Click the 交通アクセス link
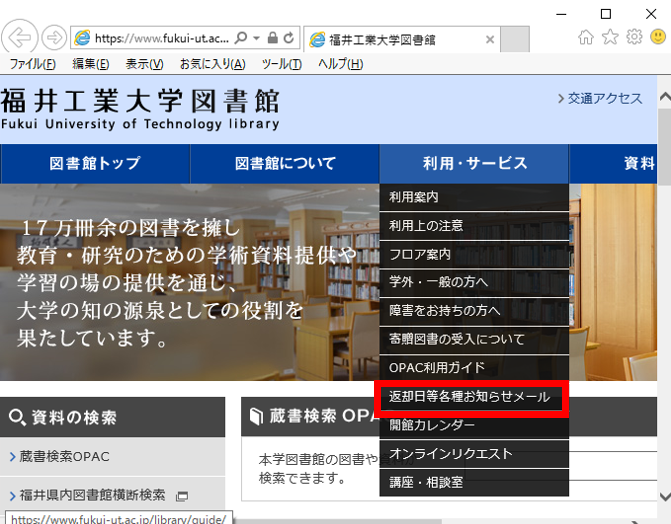The image size is (671, 524). (600, 98)
